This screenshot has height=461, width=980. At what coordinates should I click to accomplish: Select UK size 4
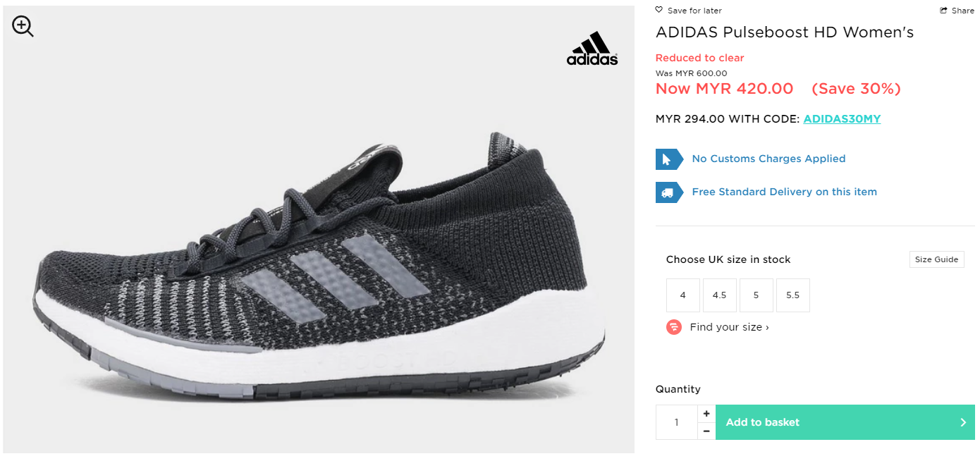682,295
